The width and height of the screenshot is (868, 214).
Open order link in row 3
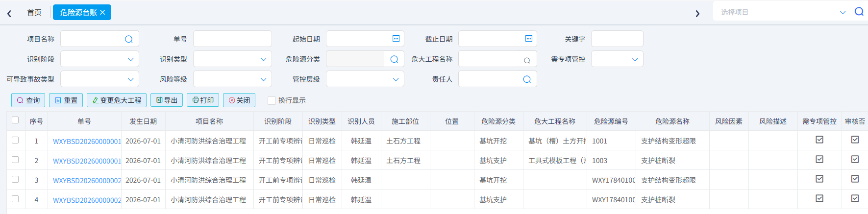pos(87,180)
